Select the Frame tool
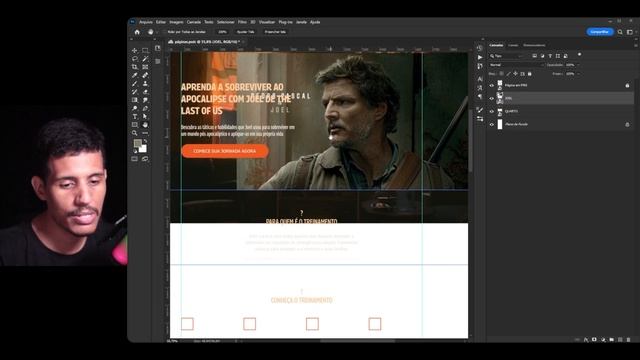Image resolution: width=640 pixels, height=360 pixels. pos(145,67)
